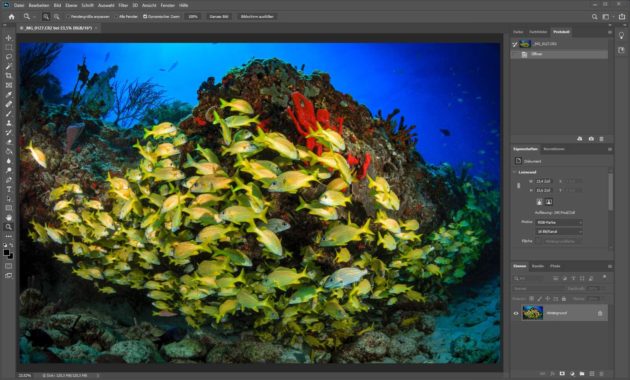Set history brush source on the snapshot row

(515, 44)
